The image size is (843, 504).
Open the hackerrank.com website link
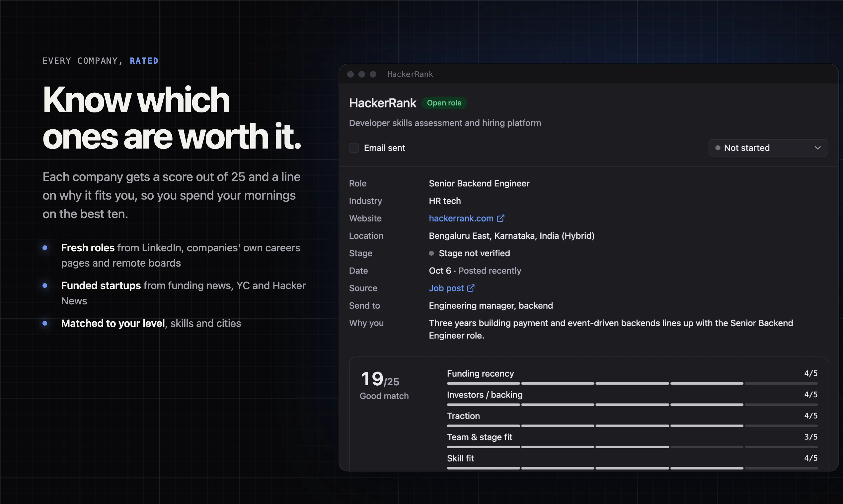pos(461,219)
